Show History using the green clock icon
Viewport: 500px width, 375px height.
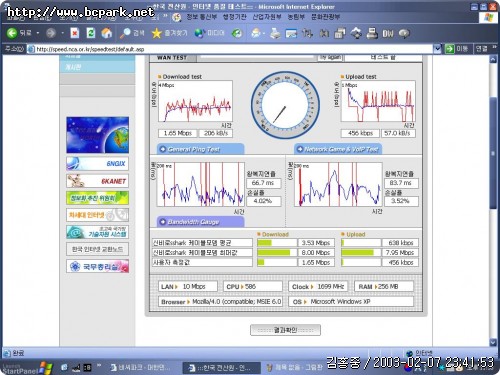point(237,33)
